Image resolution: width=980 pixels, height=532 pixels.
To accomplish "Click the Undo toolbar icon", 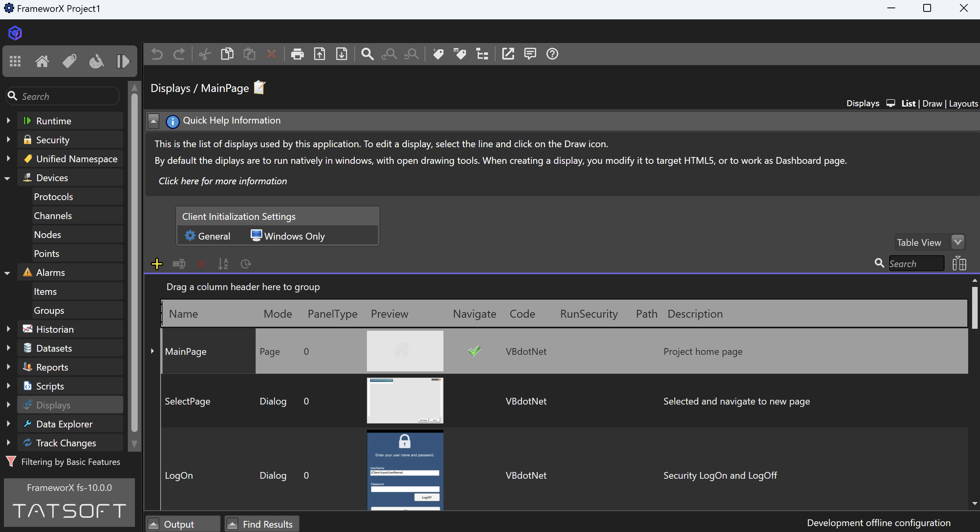I will point(157,54).
